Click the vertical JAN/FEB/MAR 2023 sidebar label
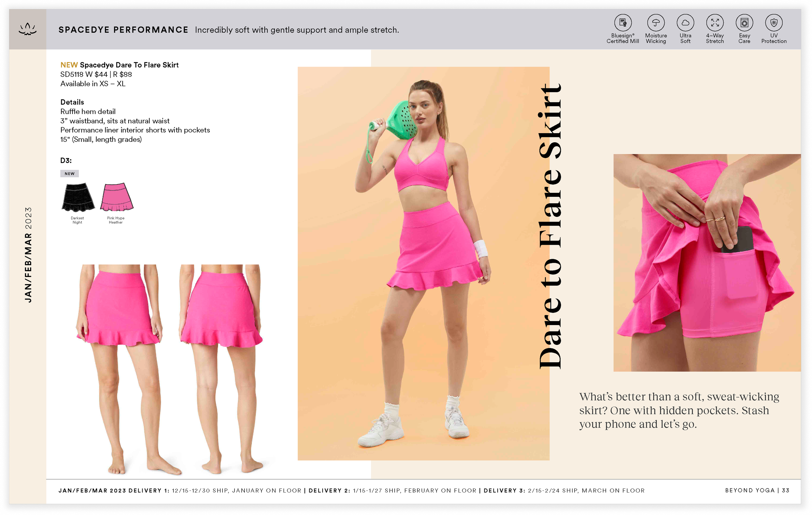This screenshot has width=812, height=515. (28, 255)
